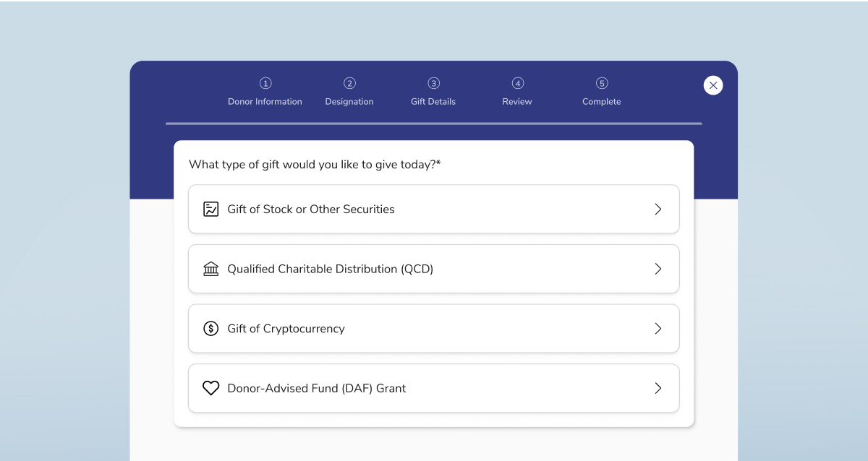Select the Donor-Advised Fund (DAF) Grant label
This screenshot has width=868, height=461.
[316, 388]
